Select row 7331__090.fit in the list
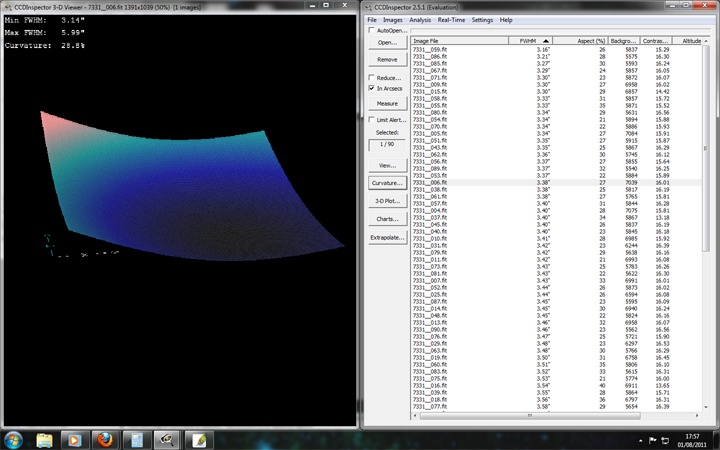Screen dimensions: 720x450 556,329
